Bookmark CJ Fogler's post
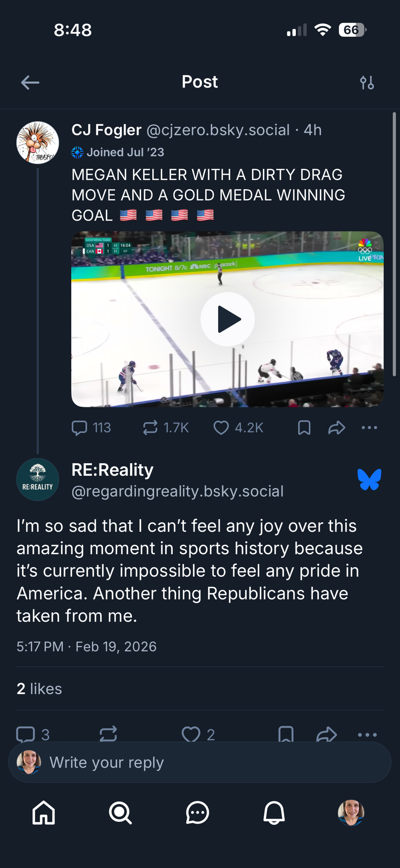 coord(304,428)
